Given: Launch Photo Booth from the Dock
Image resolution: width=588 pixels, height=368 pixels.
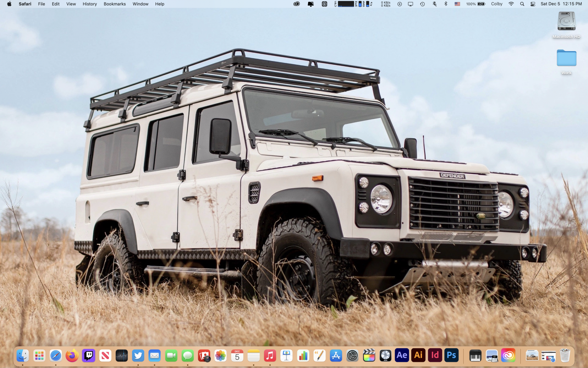Looking at the screenshot, I should point(204,356).
